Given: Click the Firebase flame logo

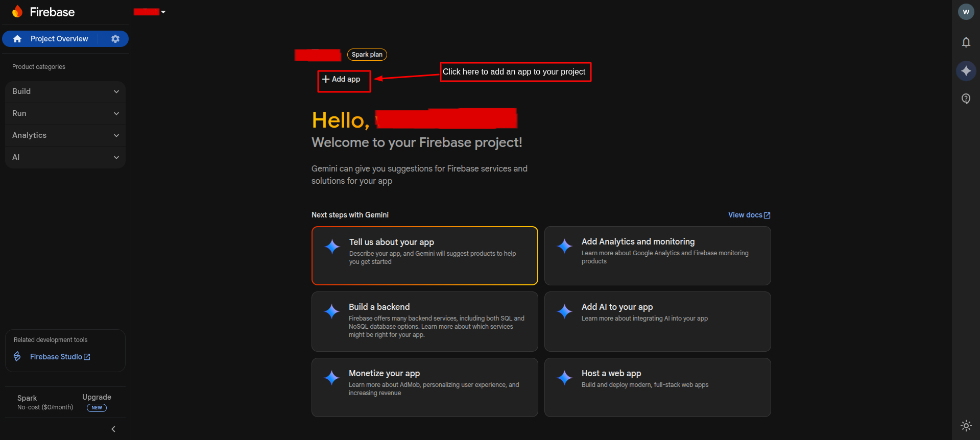Looking at the screenshot, I should [17, 12].
